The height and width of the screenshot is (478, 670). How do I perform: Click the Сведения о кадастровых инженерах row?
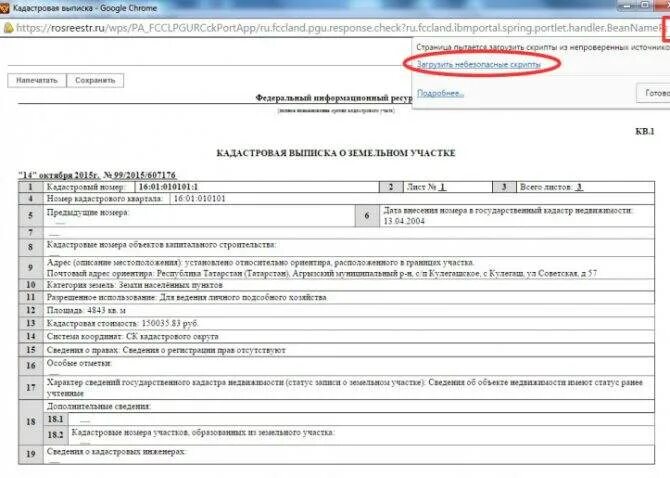pos(349,454)
